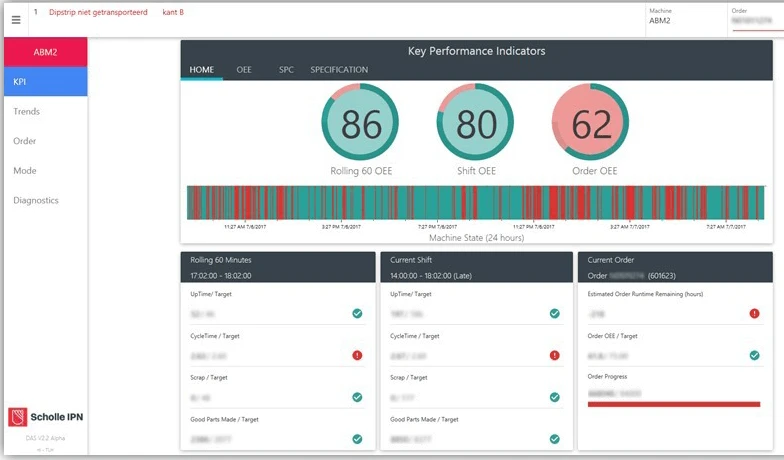Click the Scholle IPN logo
Image resolution: width=784 pixels, height=460 pixels.
[x=45, y=417]
